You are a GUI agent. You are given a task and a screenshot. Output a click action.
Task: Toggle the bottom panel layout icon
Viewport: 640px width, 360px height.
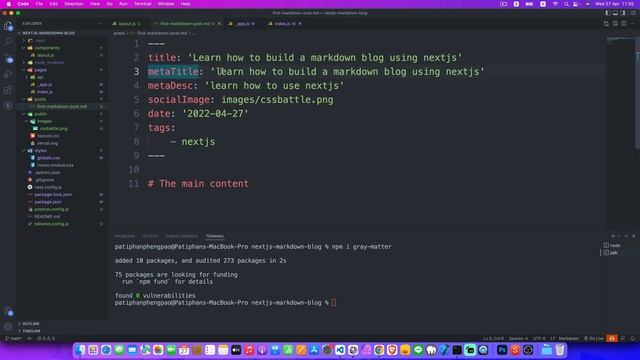click(x=615, y=13)
